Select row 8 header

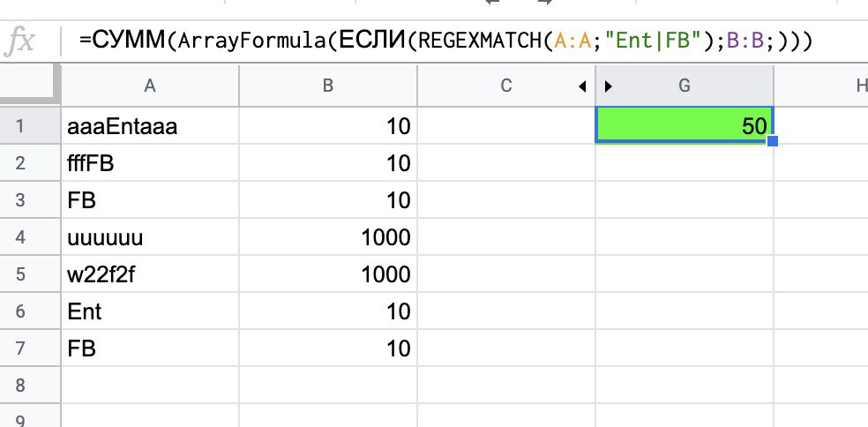click(x=30, y=386)
